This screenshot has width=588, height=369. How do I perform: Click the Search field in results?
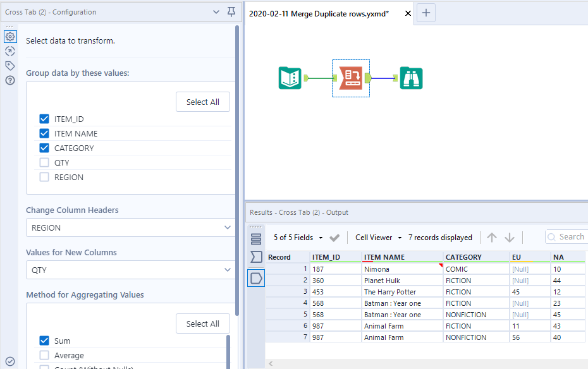click(570, 237)
